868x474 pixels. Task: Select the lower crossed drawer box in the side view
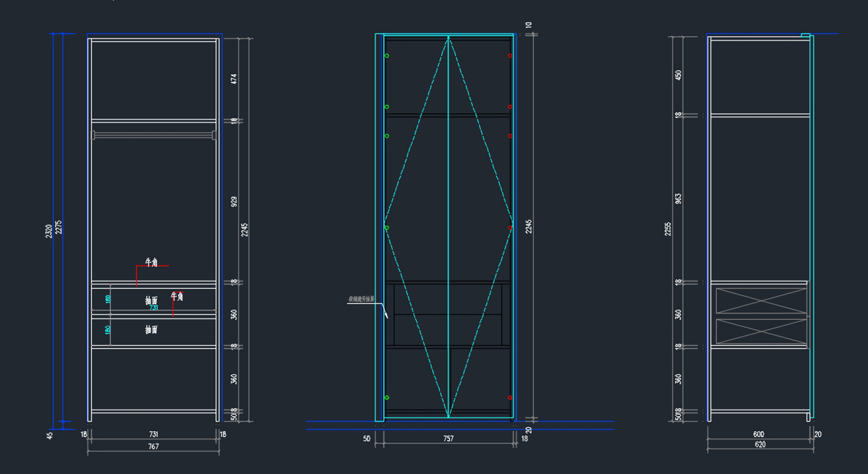(761, 331)
